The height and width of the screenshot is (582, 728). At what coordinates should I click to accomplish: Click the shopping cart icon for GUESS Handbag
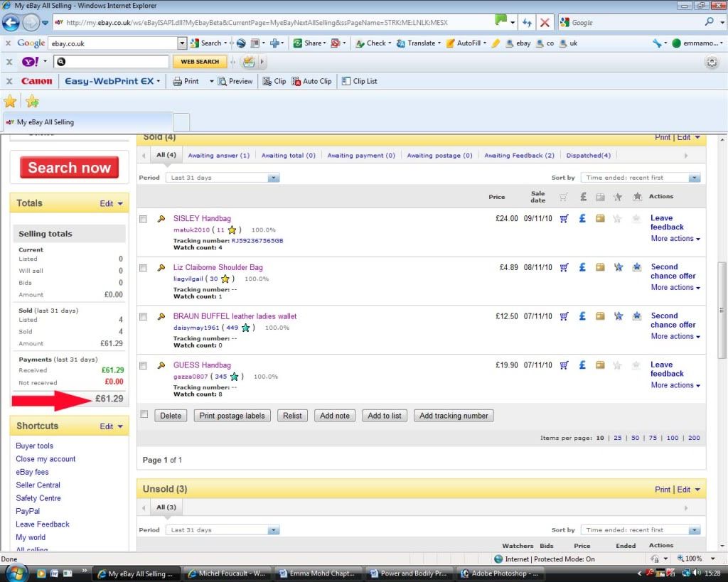(x=564, y=365)
